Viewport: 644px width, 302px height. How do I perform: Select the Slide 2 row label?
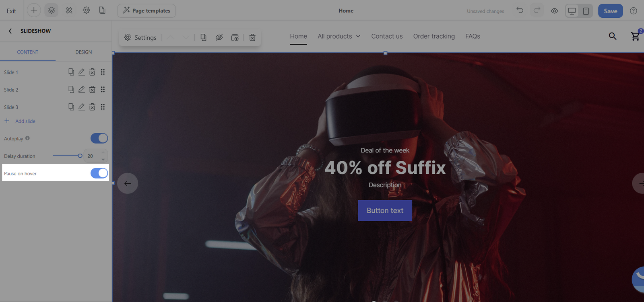click(11, 90)
